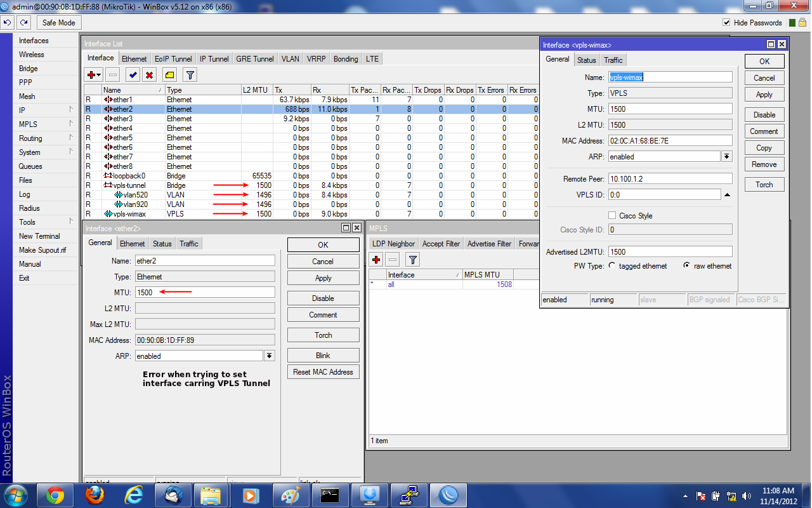Switch to the LDP Neighbor tab
This screenshot has width=812, height=508.
coord(393,244)
